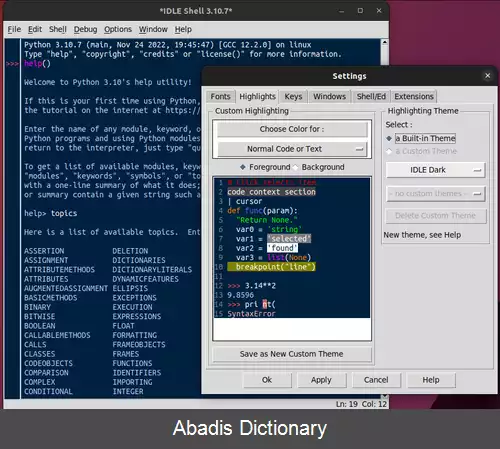Click the help() line in shell
This screenshot has height=449, width=500.
(x=37, y=63)
